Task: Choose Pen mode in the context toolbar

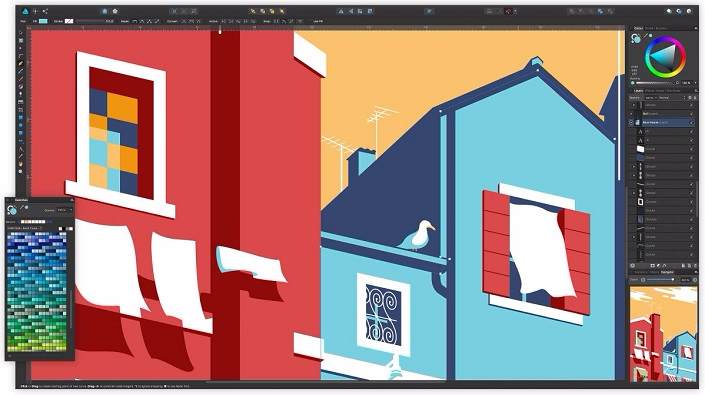Action: pos(134,21)
